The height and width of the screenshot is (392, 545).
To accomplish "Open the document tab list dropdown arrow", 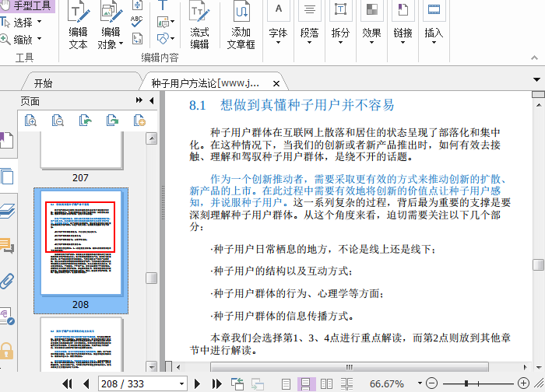I will point(536,80).
